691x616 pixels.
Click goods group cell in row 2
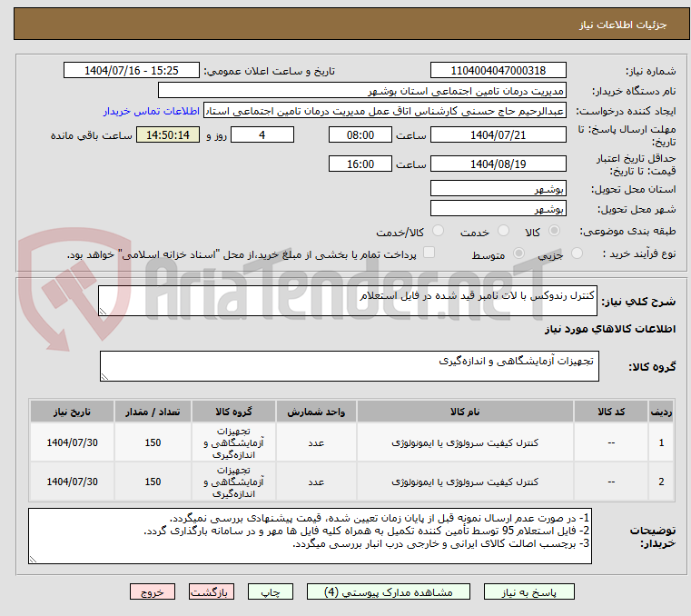233,482
